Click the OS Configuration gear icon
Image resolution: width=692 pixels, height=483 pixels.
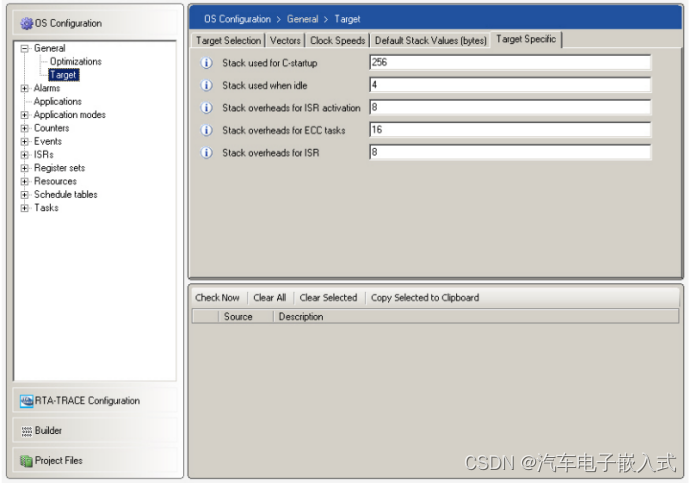coord(26,23)
